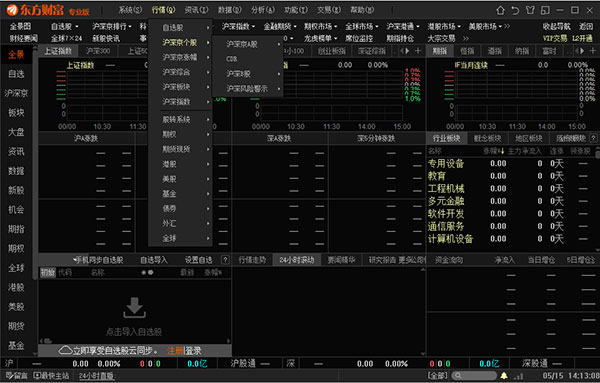Toggle the 初始 button in the watchlist header

pyautogui.click(x=48, y=272)
